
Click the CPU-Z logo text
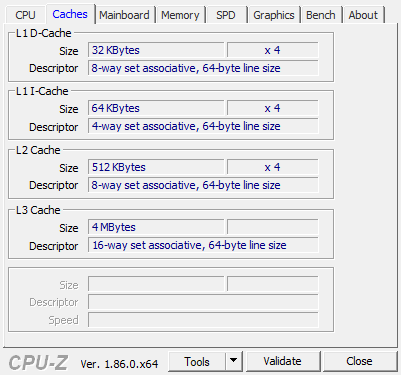pyautogui.click(x=38, y=363)
